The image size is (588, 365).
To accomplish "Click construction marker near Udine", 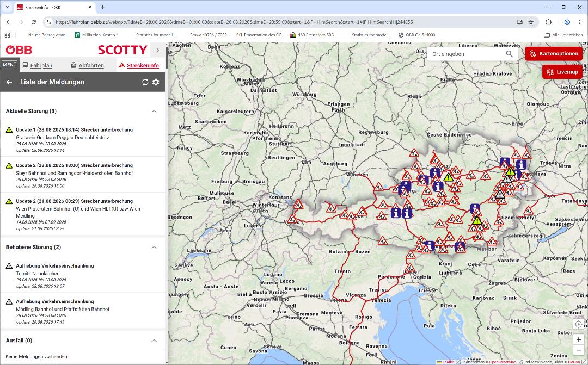I will 410,268.
